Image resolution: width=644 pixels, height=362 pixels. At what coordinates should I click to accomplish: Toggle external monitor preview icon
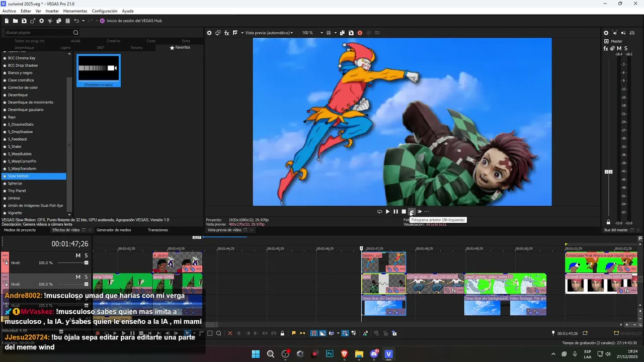point(218,33)
